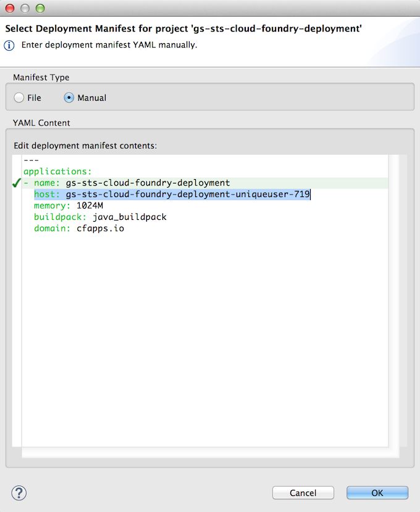This screenshot has height=512, width=420.
Task: Select the Manual manifest type radio button
Action: pos(69,98)
